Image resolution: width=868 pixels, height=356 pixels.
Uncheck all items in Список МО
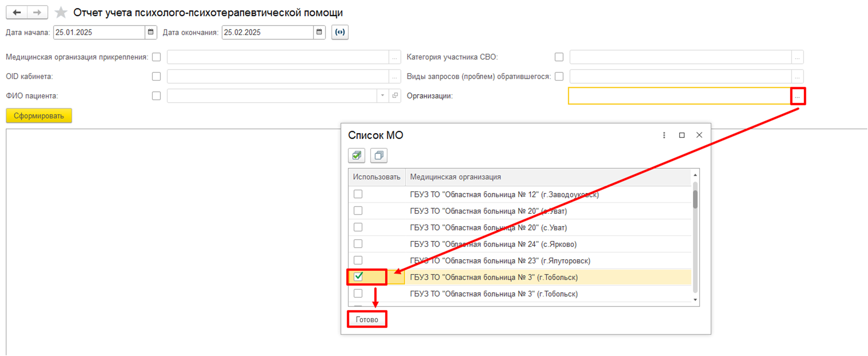coord(379,155)
